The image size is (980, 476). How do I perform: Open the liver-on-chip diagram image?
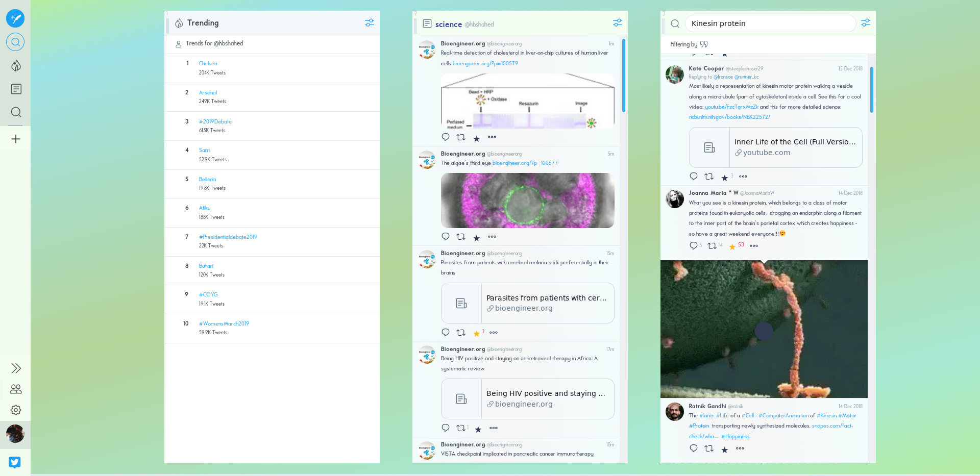point(528,101)
